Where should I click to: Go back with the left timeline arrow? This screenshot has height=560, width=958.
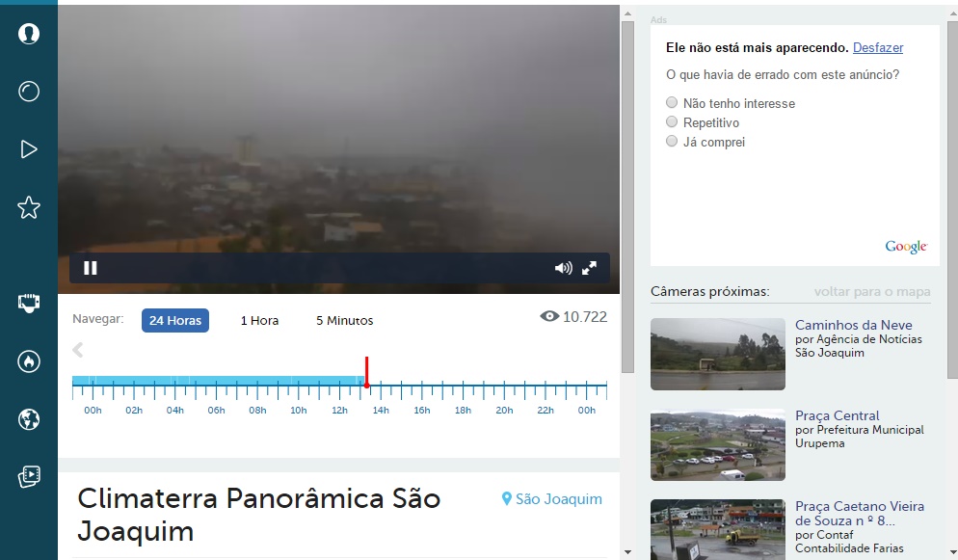(78, 350)
